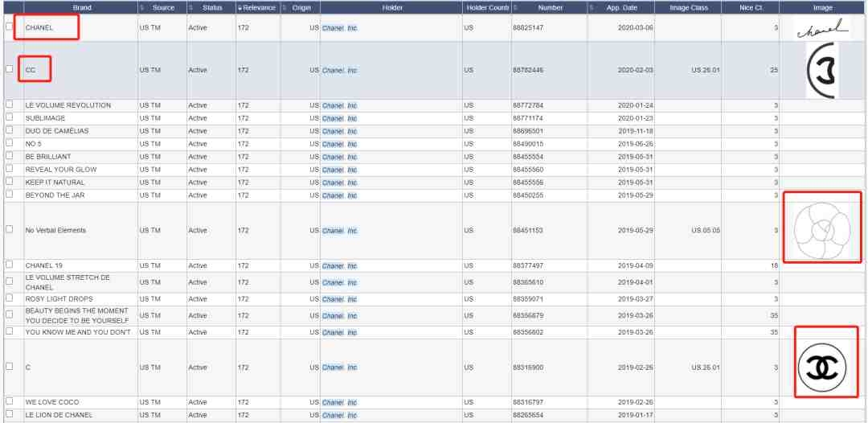Viewport: 868px width, 423px height.
Task: Open Chanel, Inc. link for WE LOVE COCO
Action: click(340, 403)
